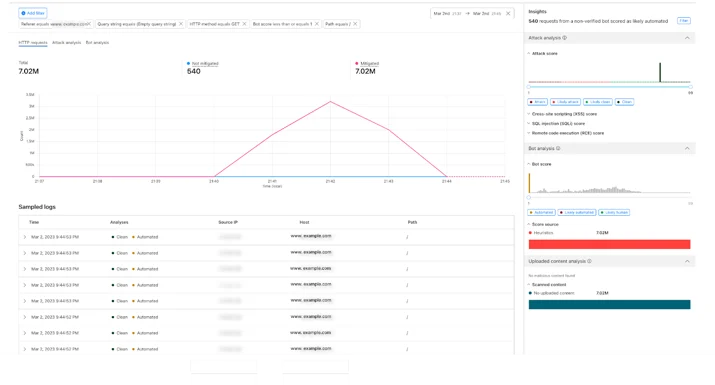Collapse the Bot analysis panel chevron
This screenshot has height=385, width=715.
point(687,148)
